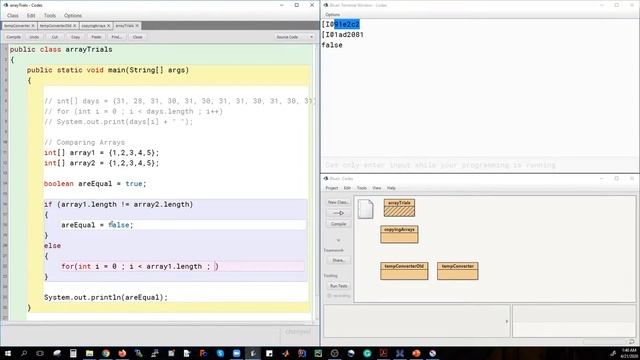Image resolution: width=640 pixels, height=360 pixels.
Task: Click the Run Tests button
Action: (x=338, y=286)
